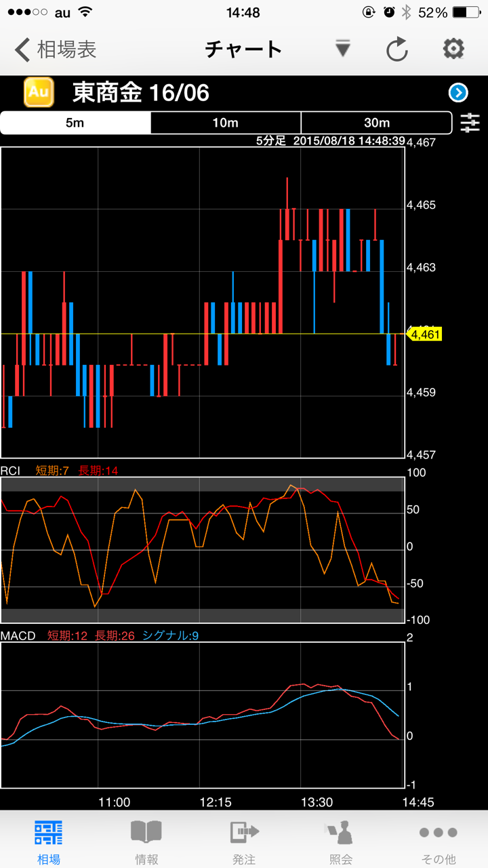
Task: Select the 相場 market tab
Action: 49,841
